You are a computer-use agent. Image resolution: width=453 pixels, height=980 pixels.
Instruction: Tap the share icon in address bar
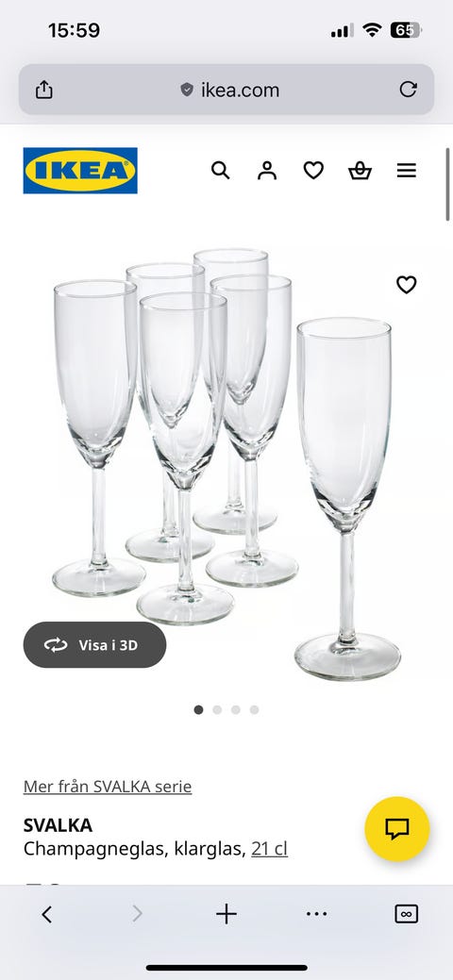(43, 90)
